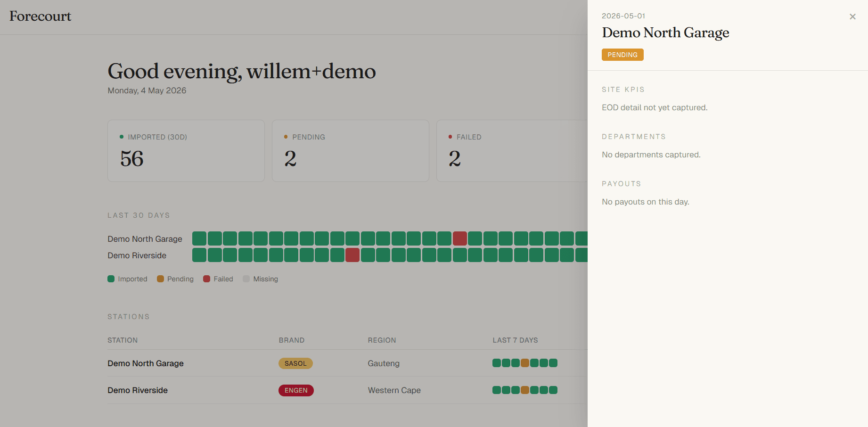Screen dimensions: 868x427
Task: Click the panel date 2026-05-01
Action: click(623, 16)
